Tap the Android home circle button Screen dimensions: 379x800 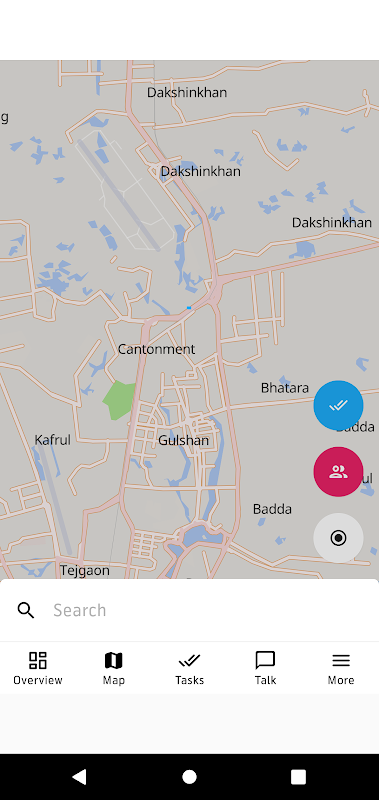coord(189,777)
